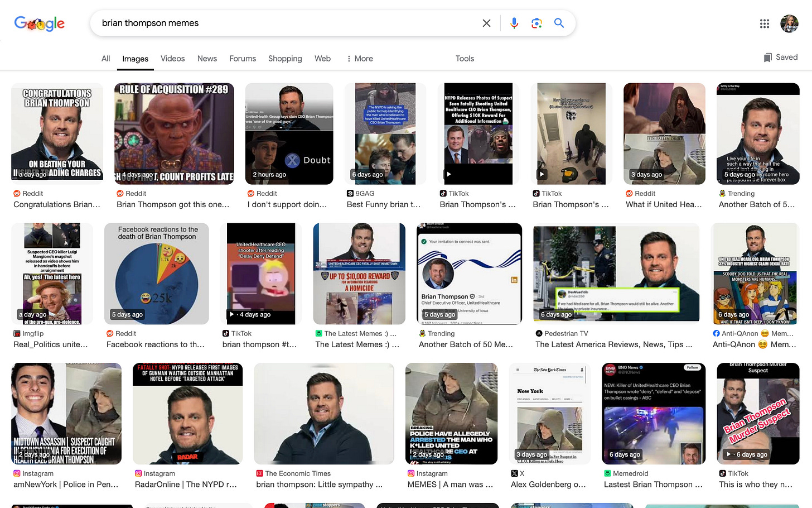Open Scooby Doo meme thumbnail
This screenshot has width=812, height=508.
pos(755,274)
